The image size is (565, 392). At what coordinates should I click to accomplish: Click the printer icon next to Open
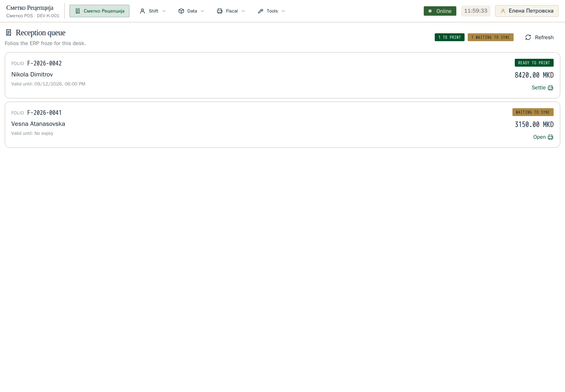pyautogui.click(x=550, y=137)
